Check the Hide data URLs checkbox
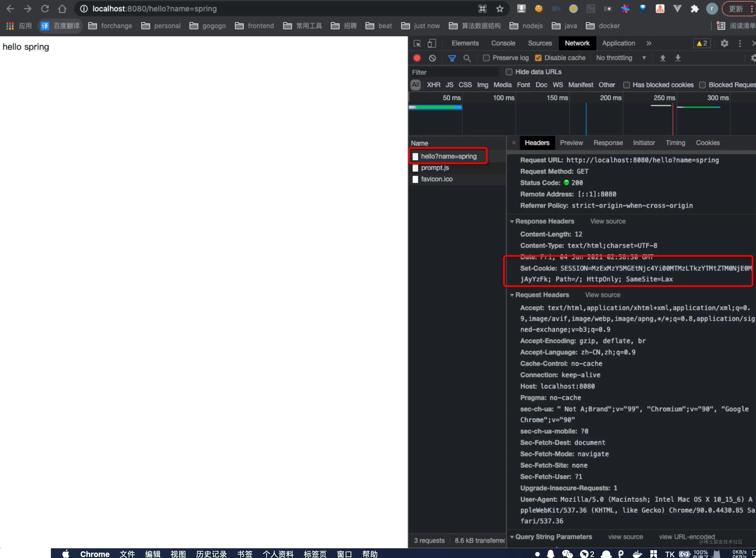 click(x=509, y=72)
